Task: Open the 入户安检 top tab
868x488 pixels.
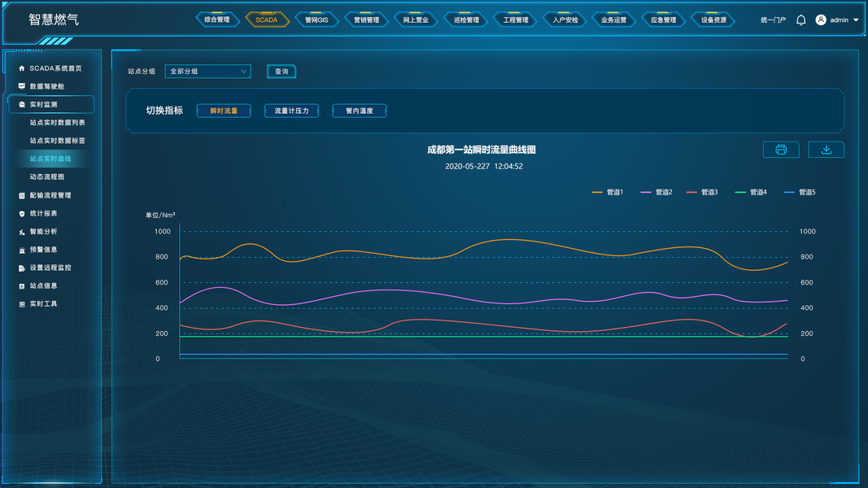Action: tap(565, 20)
